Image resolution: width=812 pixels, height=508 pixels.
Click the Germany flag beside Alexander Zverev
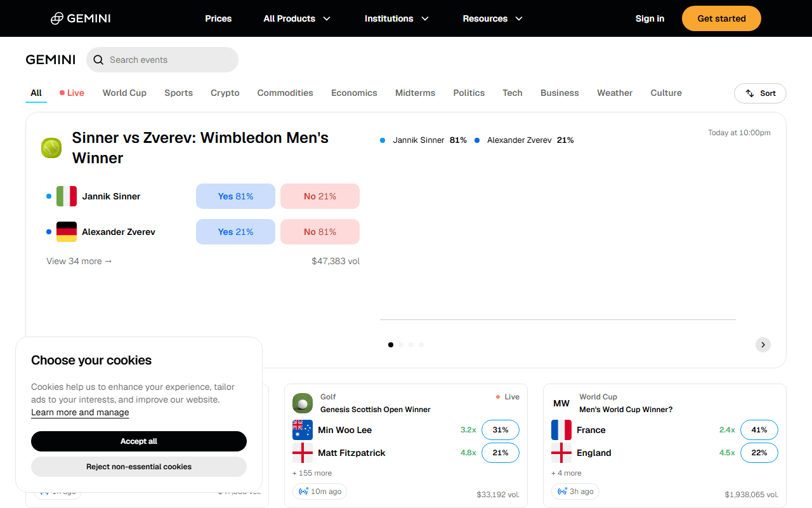tap(67, 232)
